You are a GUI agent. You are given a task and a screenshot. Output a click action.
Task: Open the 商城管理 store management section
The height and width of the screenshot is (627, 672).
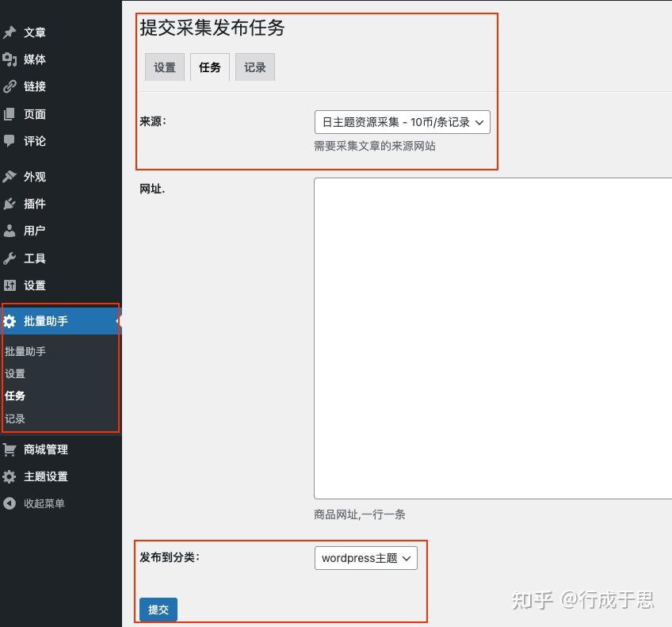coord(44,449)
